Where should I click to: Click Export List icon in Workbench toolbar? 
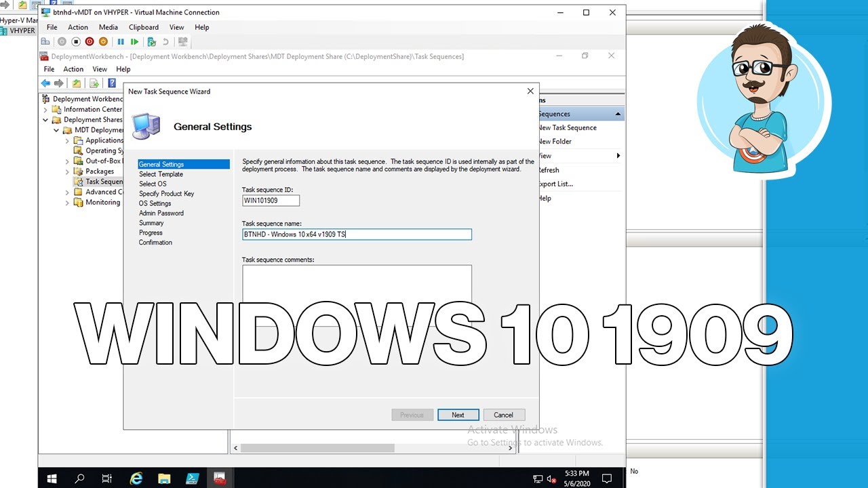click(94, 83)
